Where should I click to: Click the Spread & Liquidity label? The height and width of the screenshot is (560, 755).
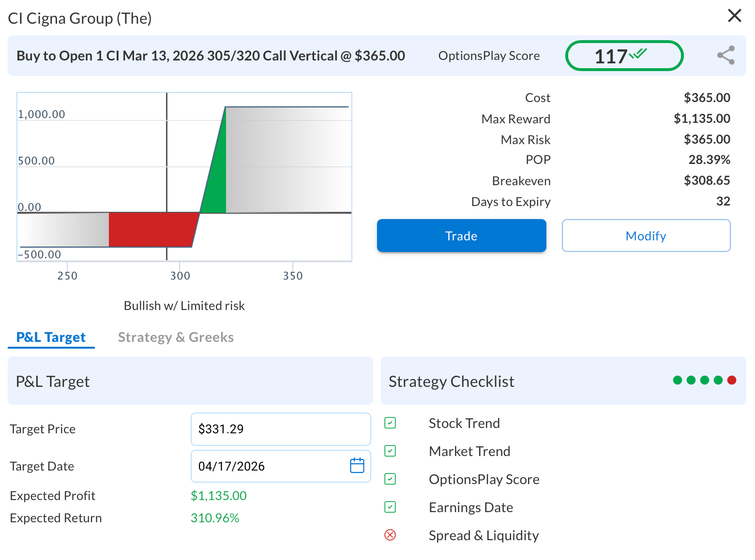483,535
